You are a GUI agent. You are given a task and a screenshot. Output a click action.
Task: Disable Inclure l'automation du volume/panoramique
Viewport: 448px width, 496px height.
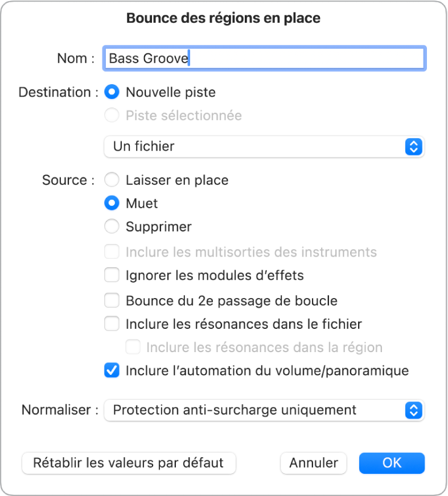tap(112, 370)
